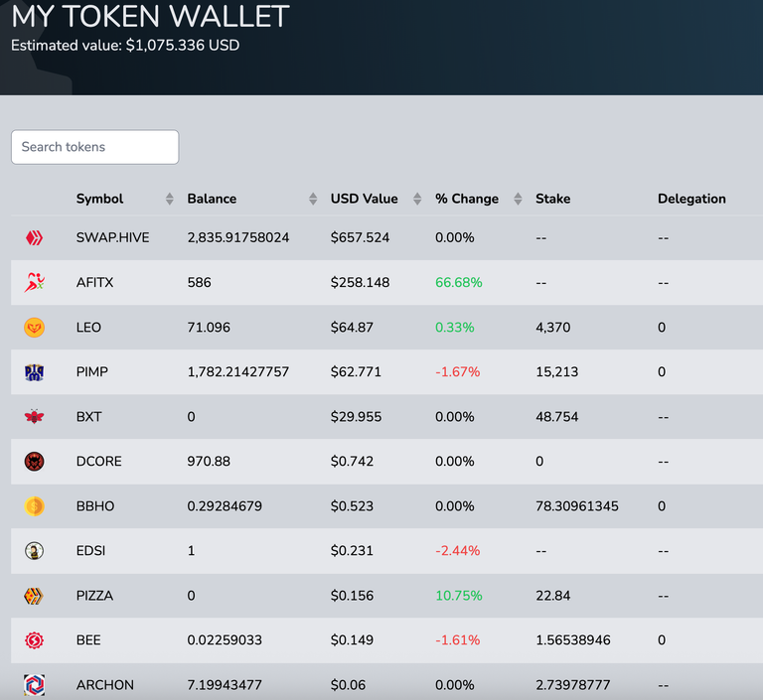Click the LEO lion token icon
Image resolution: width=763 pixels, height=700 pixels.
tap(34, 328)
